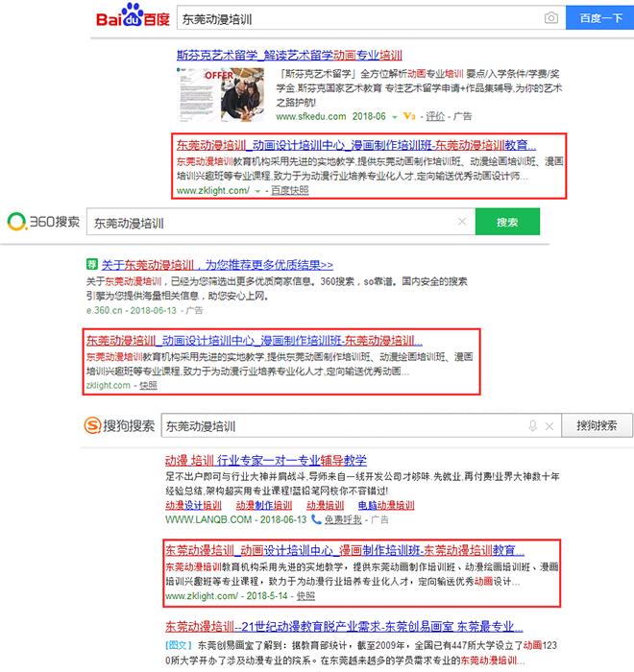
Task: Click the green 荐 recommendation badge
Action: click(92, 264)
